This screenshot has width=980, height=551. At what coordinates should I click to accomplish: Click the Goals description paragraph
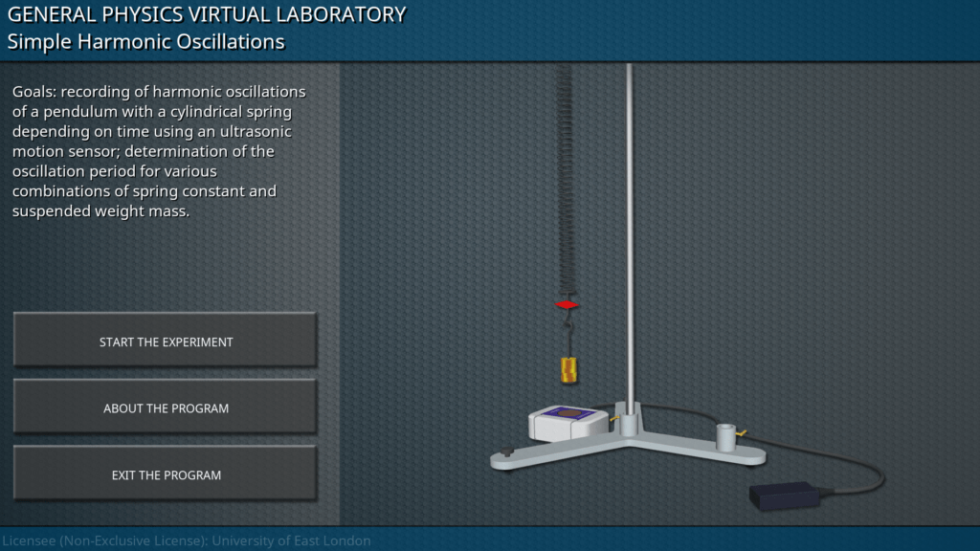159,151
